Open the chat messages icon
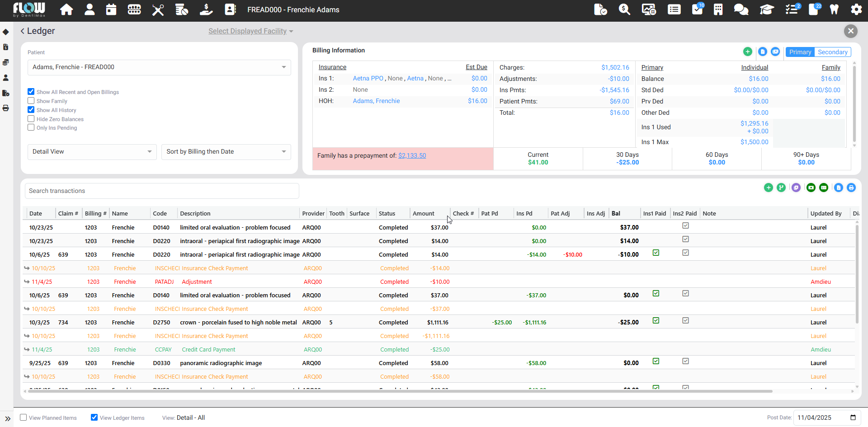Image resolution: width=868 pixels, height=427 pixels. pyautogui.click(x=741, y=9)
